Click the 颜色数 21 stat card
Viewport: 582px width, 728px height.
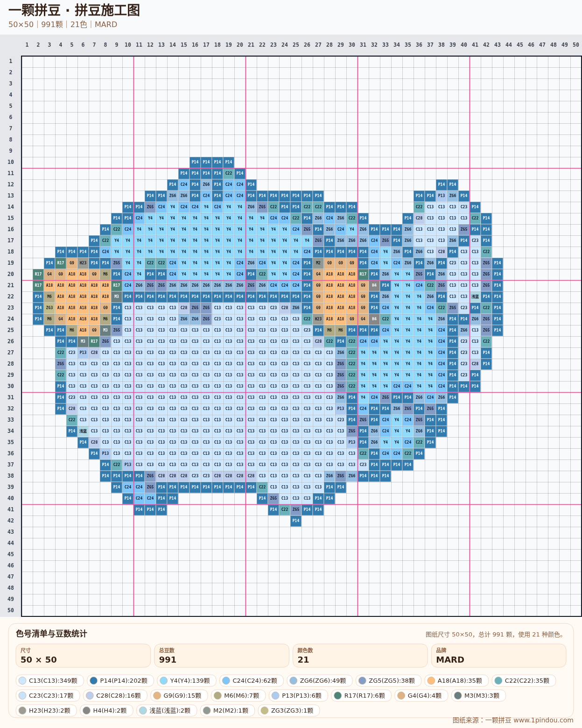(360, 656)
